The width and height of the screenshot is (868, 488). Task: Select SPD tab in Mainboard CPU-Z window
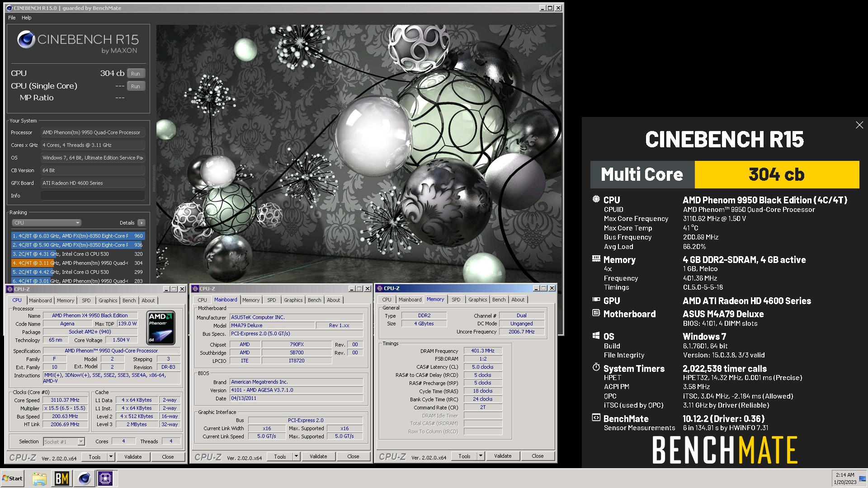[271, 300]
